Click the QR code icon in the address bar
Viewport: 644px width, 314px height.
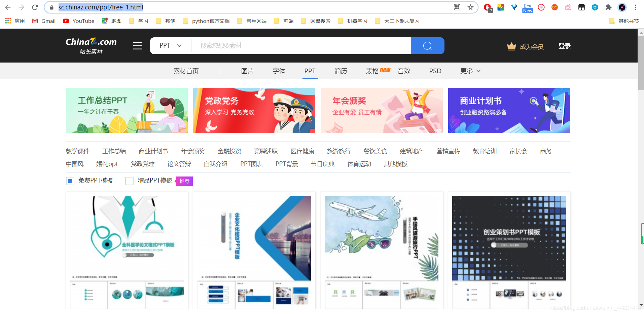click(x=457, y=7)
